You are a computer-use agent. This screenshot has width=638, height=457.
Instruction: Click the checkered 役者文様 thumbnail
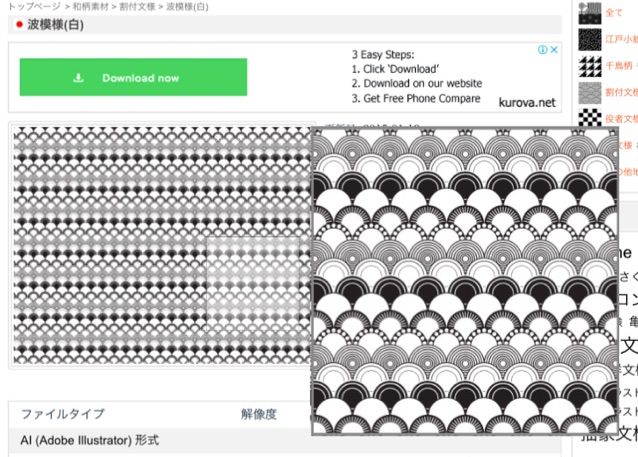pyautogui.click(x=590, y=118)
